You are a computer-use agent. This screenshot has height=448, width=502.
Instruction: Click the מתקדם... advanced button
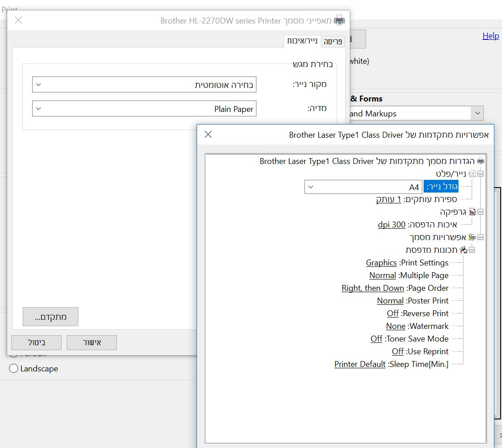50,317
